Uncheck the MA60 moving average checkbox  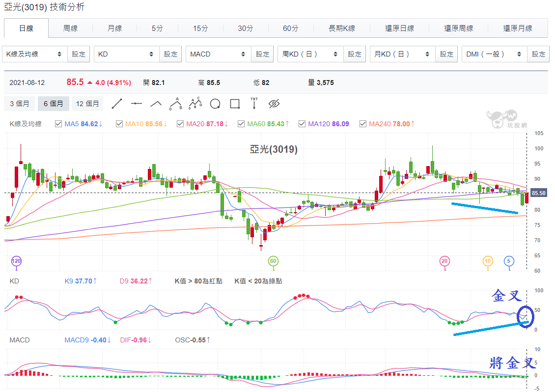coord(241,124)
